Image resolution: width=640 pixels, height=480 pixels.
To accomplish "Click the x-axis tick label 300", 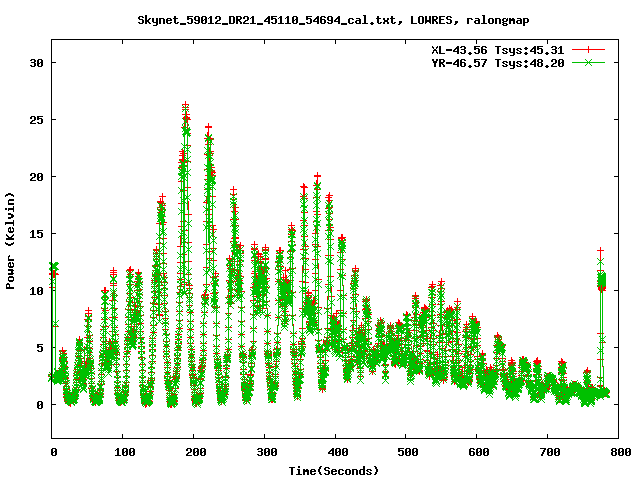I will point(267,452).
